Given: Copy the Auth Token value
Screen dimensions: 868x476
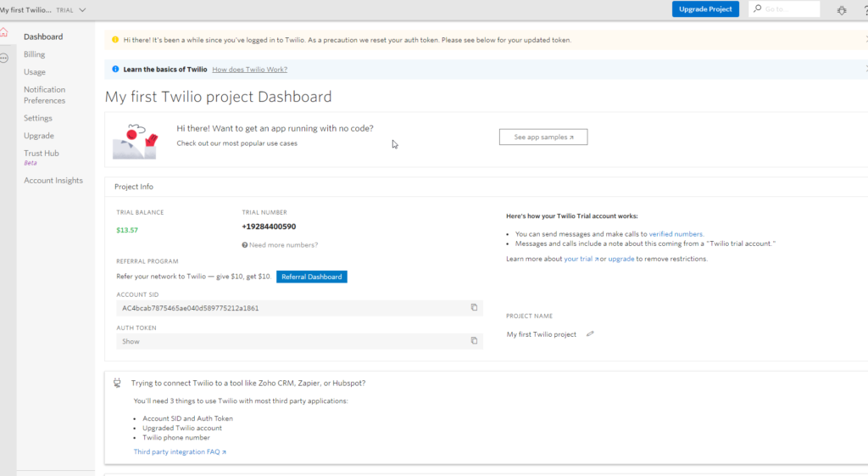Looking at the screenshot, I should [x=474, y=340].
